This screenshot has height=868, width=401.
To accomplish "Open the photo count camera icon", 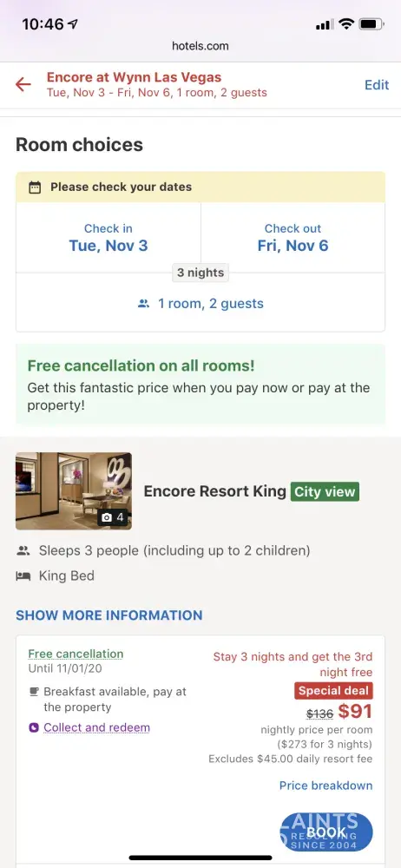I will pyautogui.click(x=107, y=518).
